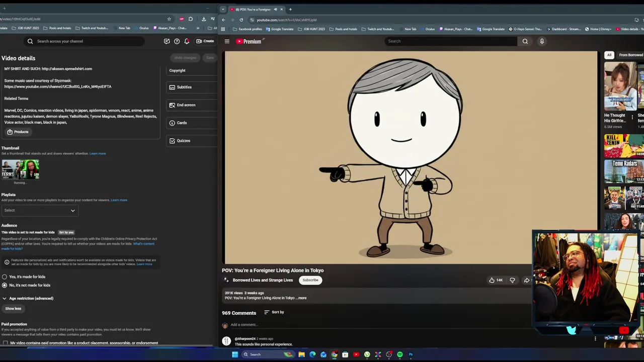The image size is (644, 362).
Task: Click Learn more link beside Thumbnail description
Action: [98, 153]
